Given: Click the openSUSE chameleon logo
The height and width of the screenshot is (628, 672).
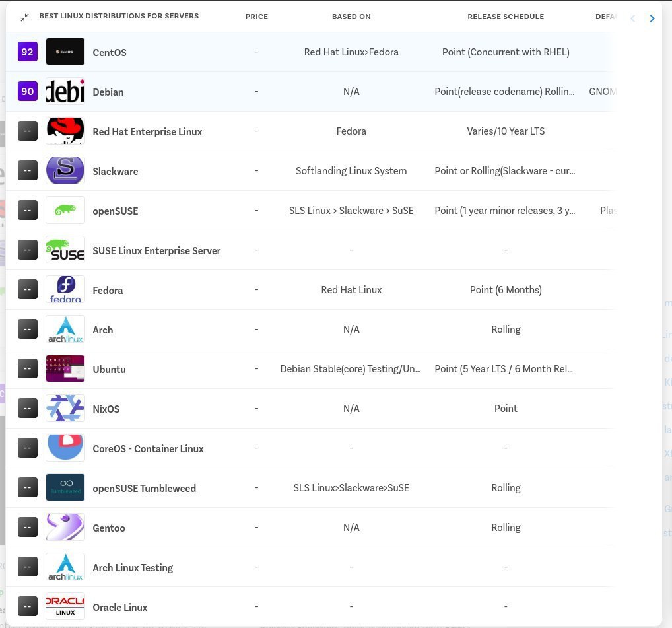Looking at the screenshot, I should (x=65, y=210).
